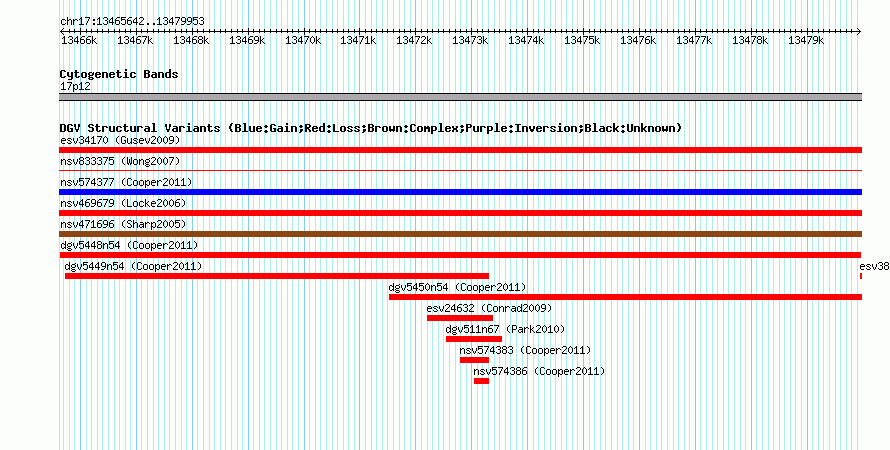Click the chr17:13465642..13479953 coordinates label

[x=132, y=21]
